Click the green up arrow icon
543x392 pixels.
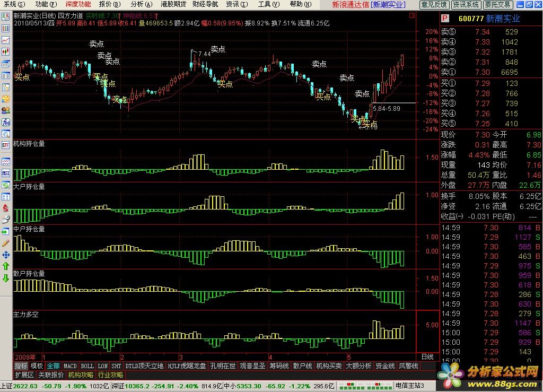pyautogui.click(x=5, y=266)
